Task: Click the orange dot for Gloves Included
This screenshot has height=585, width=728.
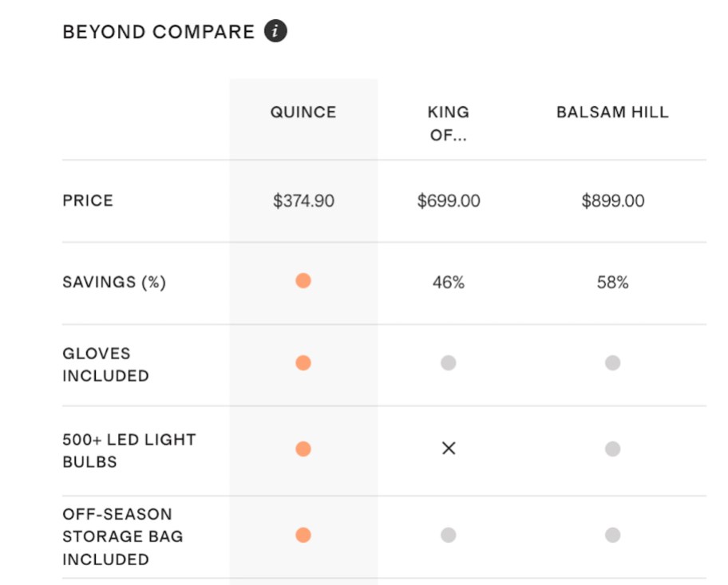Action: click(x=303, y=362)
